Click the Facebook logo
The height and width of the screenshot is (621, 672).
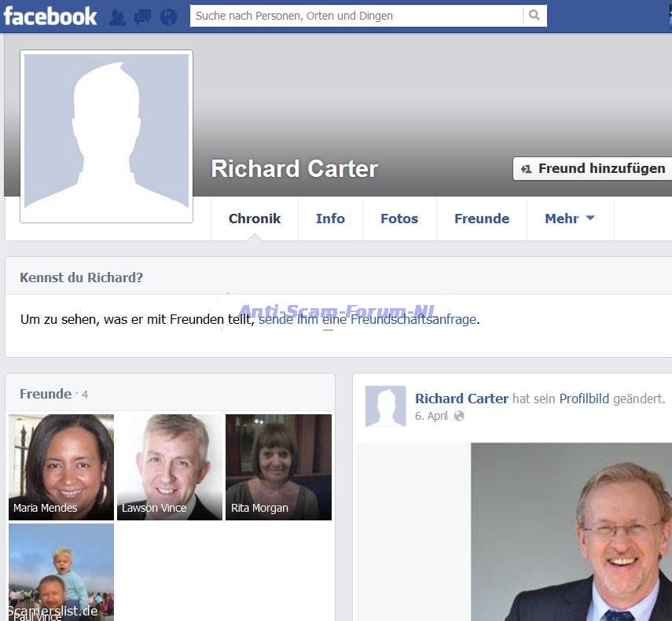pyautogui.click(x=50, y=16)
